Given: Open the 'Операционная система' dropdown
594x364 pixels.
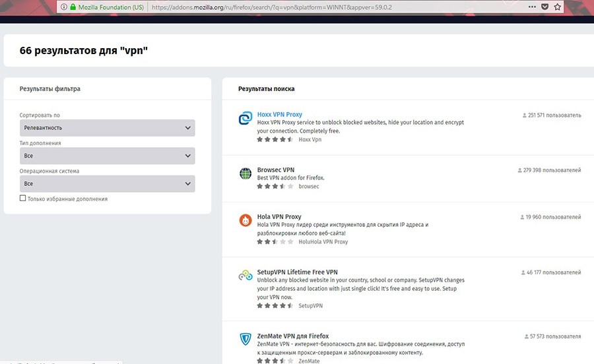Looking at the screenshot, I should (x=107, y=183).
